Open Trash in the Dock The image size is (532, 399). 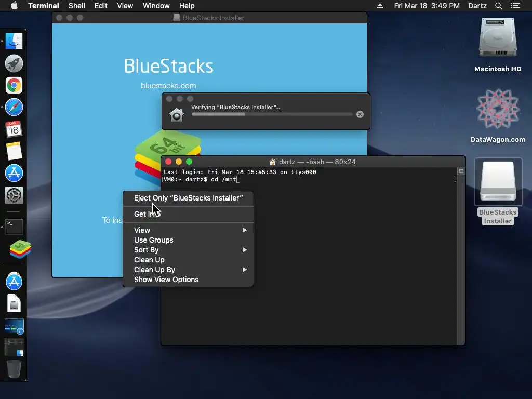(x=14, y=369)
